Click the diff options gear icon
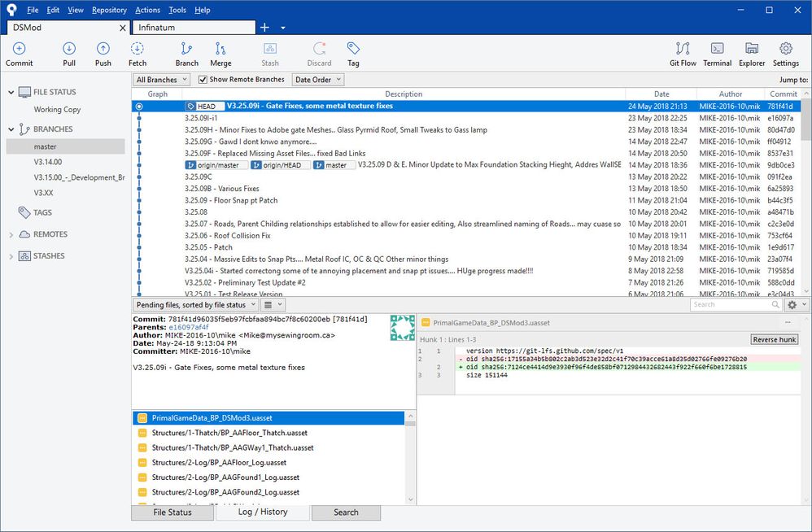812x532 pixels. 792,305
